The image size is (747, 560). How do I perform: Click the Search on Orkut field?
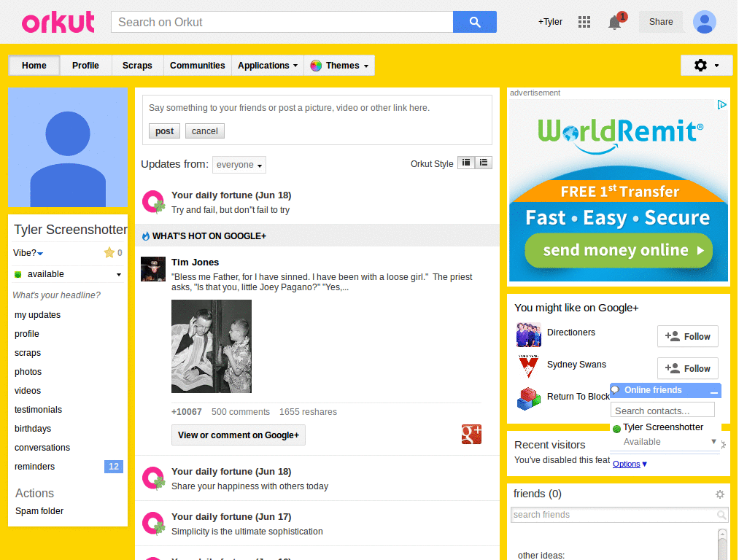(x=282, y=22)
